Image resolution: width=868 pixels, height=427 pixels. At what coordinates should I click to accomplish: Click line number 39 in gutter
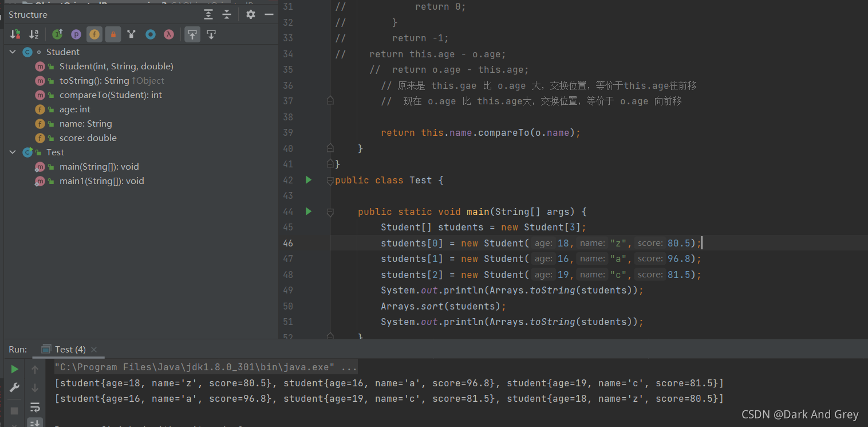point(288,132)
